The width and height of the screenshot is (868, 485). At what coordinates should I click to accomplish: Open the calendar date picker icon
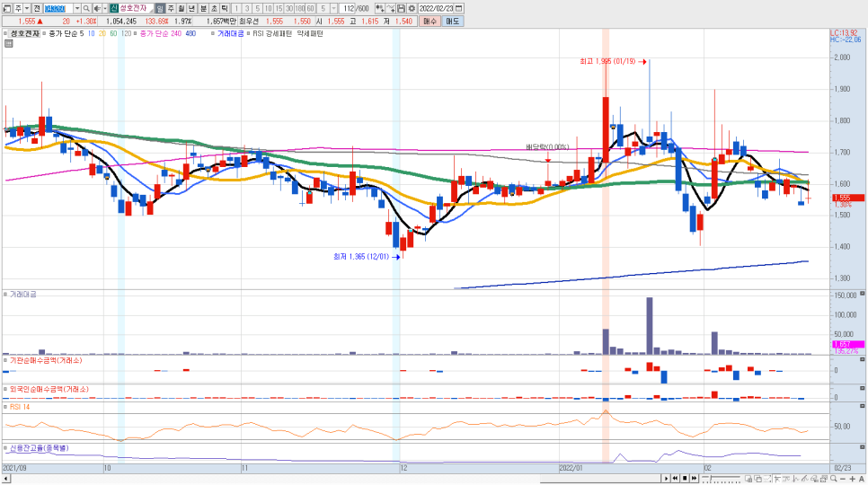[459, 8]
